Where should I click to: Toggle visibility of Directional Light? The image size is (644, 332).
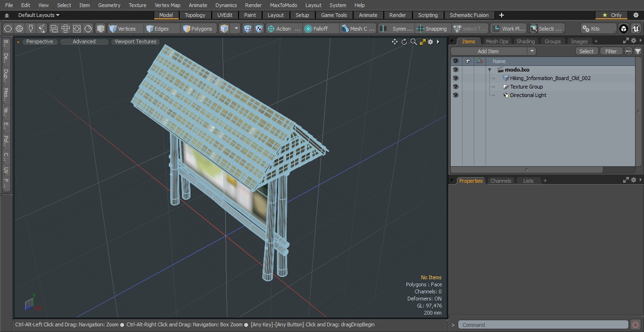pyautogui.click(x=455, y=95)
